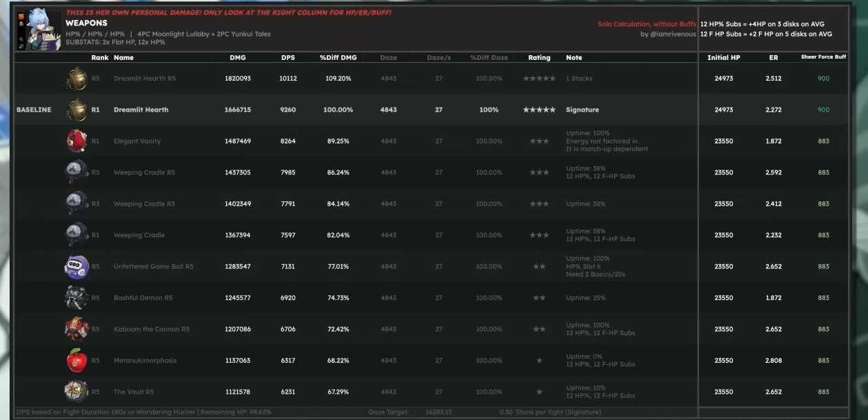Click the DMG value 1820093
The width and height of the screenshot is (868, 420).
(x=238, y=79)
